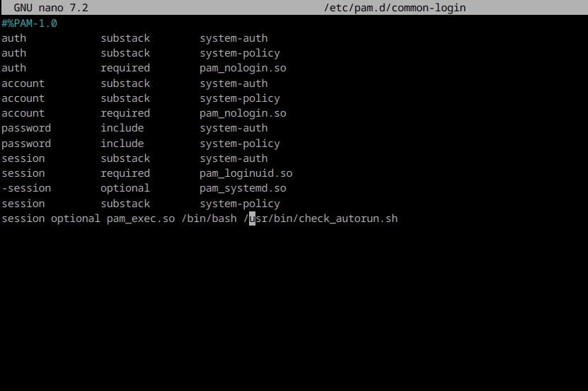The image size is (588, 391).
Task: Click pam_nologin.so on the auth line
Action: (243, 68)
